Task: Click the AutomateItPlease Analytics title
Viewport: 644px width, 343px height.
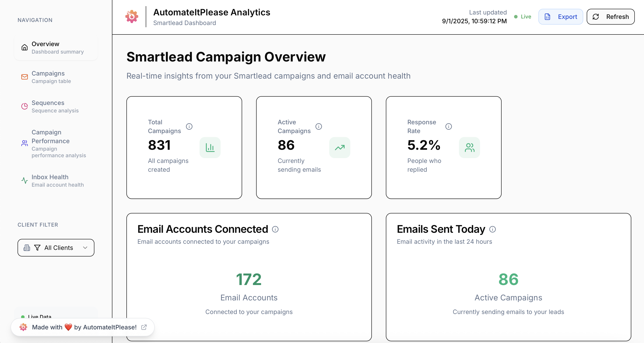Action: (x=212, y=12)
